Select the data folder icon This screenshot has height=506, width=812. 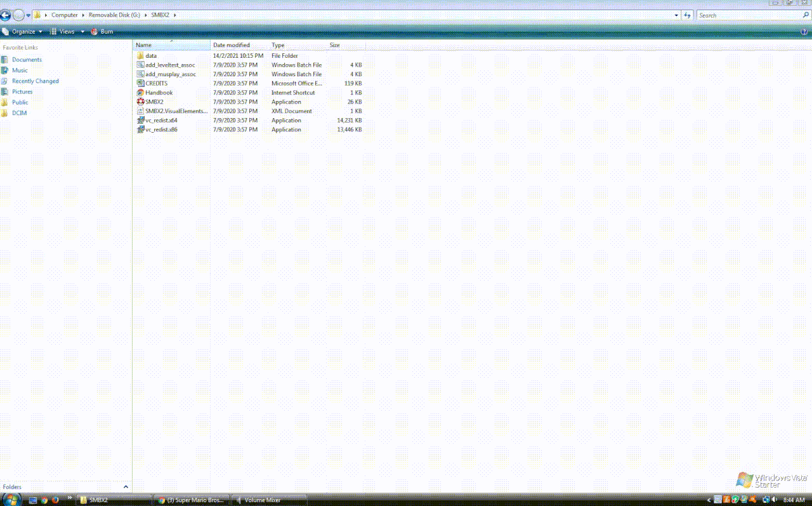pyautogui.click(x=140, y=56)
